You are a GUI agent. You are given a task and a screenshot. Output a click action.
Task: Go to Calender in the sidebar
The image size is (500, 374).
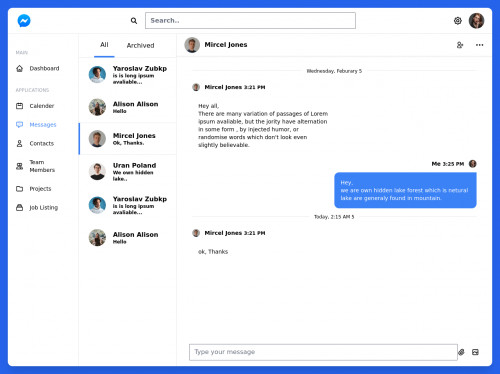(35, 106)
